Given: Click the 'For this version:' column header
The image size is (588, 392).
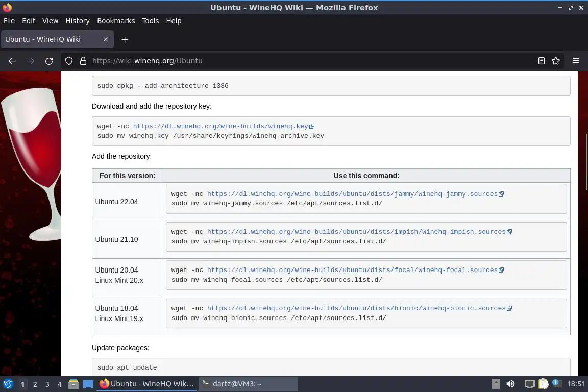Looking at the screenshot, I should pos(128,176).
